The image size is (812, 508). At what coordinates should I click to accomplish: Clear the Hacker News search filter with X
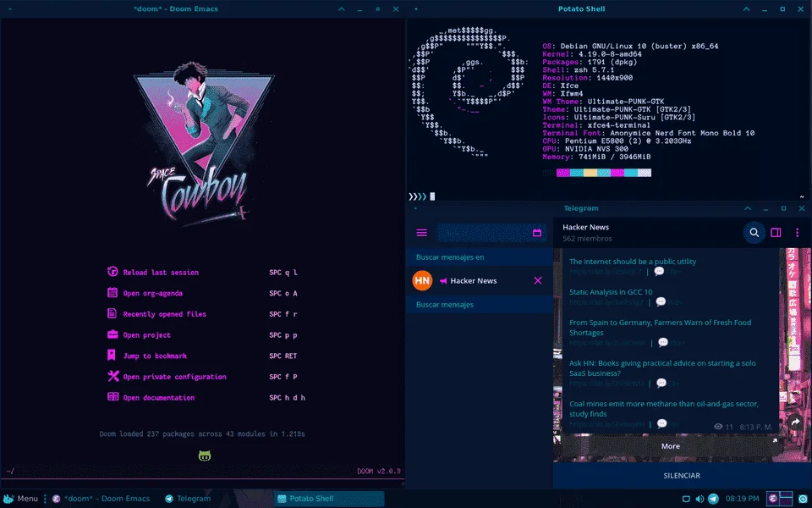point(538,280)
